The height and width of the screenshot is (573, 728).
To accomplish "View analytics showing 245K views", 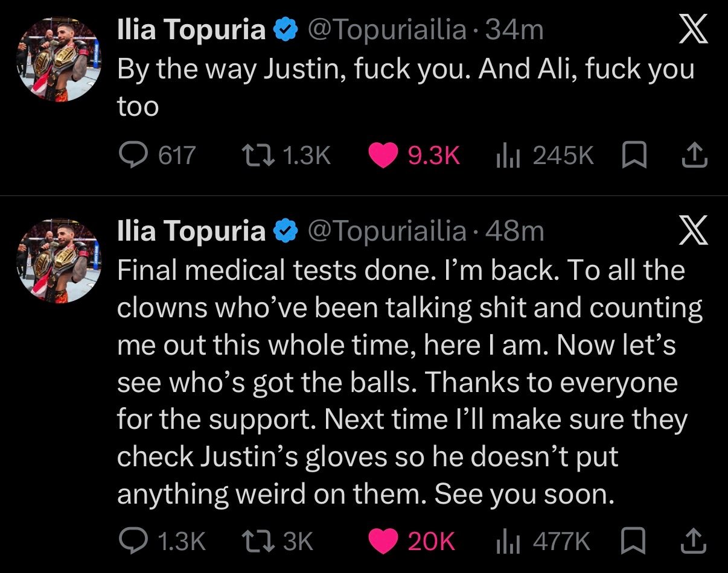I will point(544,156).
